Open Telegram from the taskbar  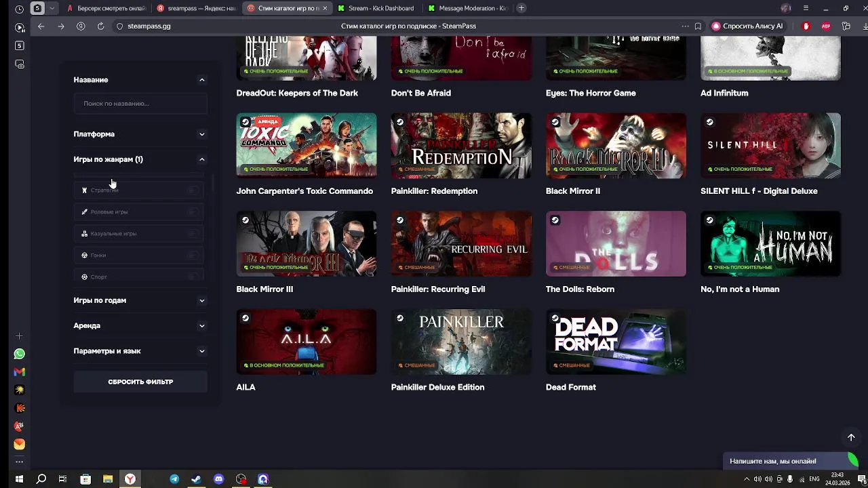pos(174,479)
